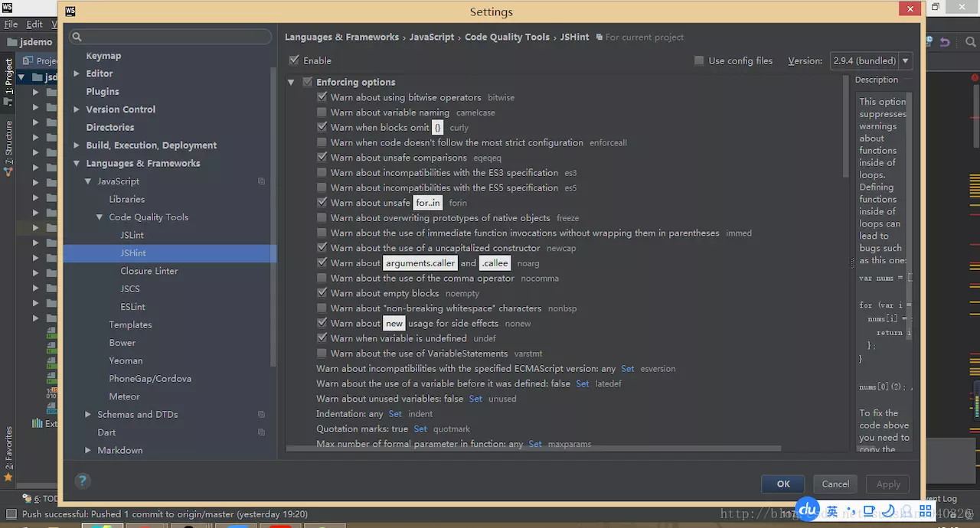Screen dimensions: 980x528
Task: Click the grid toolbox icon in IME bar
Action: [926, 511]
